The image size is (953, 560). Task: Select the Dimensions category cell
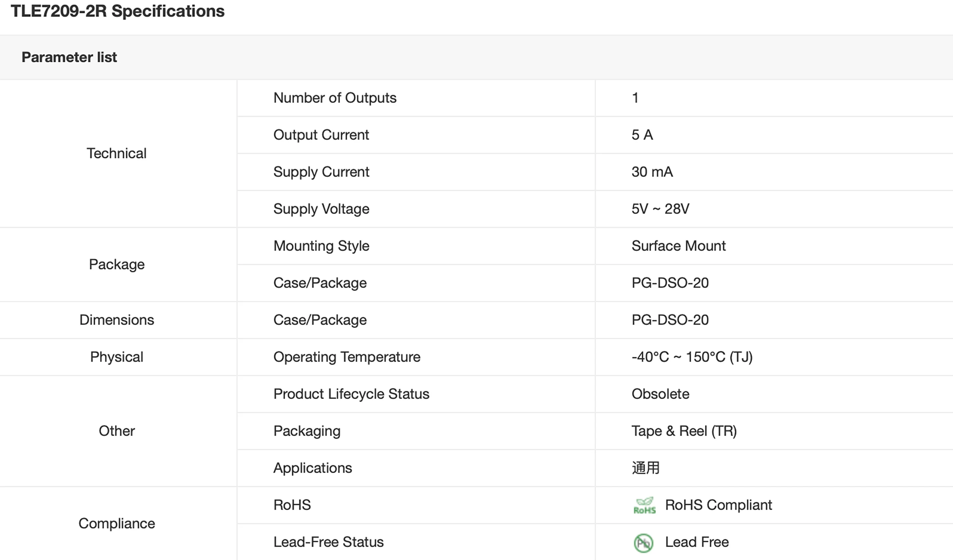pyautogui.click(x=116, y=320)
